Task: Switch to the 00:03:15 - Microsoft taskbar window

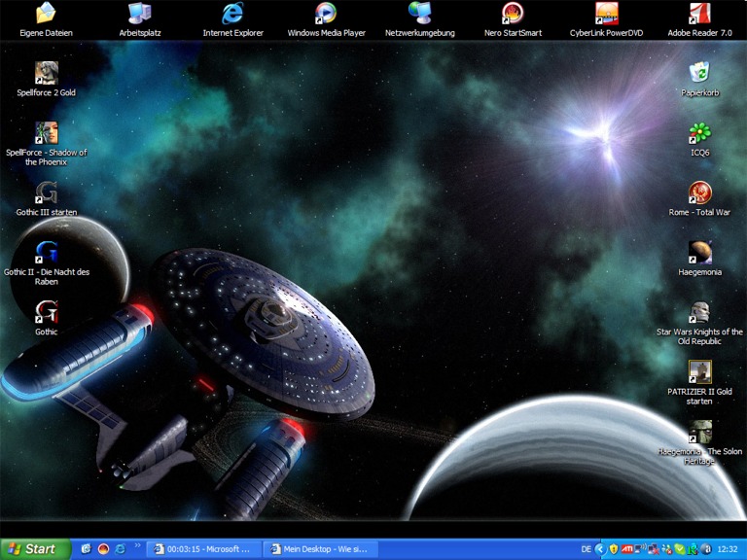Action: tap(204, 549)
